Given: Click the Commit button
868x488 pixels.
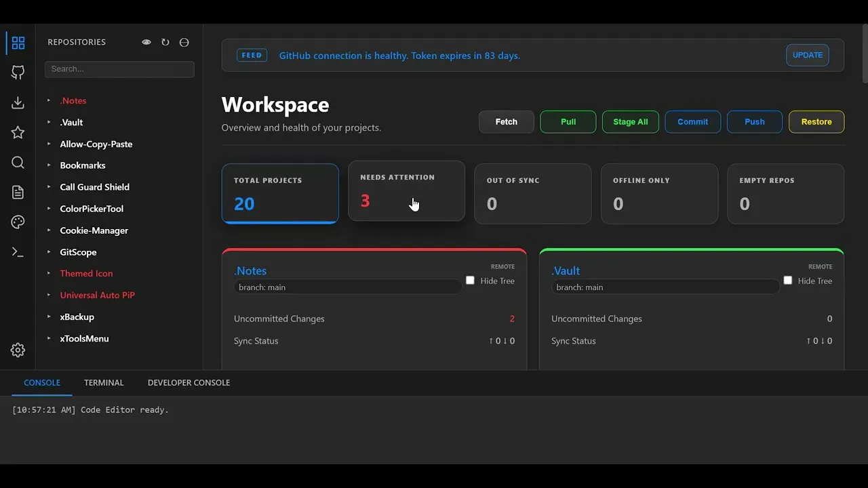Looking at the screenshot, I should (693, 122).
